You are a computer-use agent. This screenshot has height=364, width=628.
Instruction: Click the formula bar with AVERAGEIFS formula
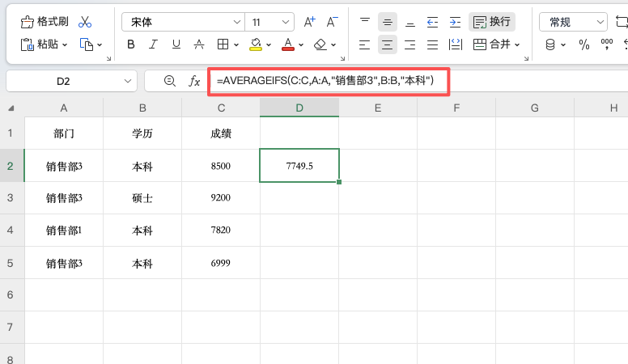pos(329,81)
